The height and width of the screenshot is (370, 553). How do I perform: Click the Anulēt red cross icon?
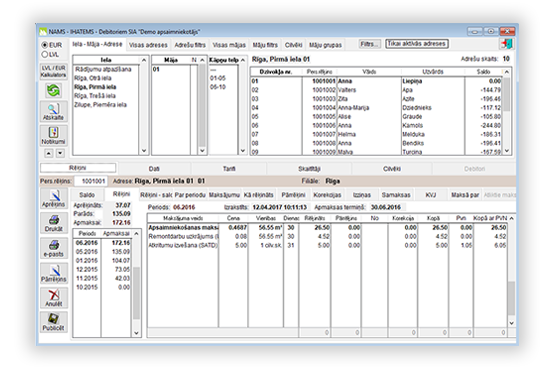(x=54, y=298)
